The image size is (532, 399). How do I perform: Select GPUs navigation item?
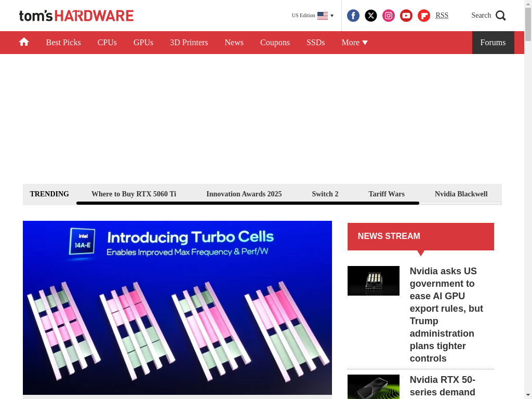pyautogui.click(x=143, y=43)
